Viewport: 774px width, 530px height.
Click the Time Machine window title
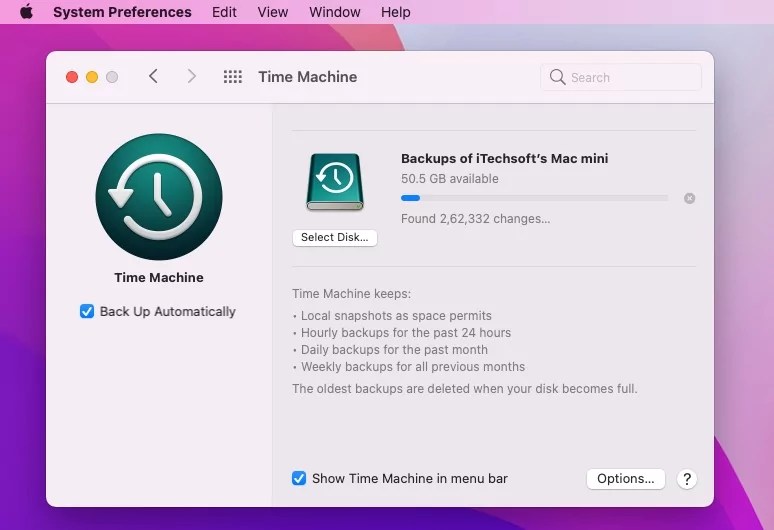308,77
